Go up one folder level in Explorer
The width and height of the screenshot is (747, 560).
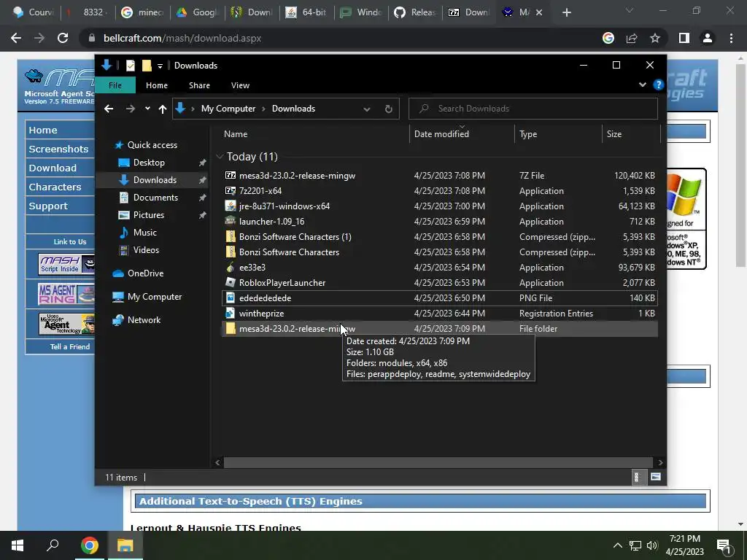point(163,109)
